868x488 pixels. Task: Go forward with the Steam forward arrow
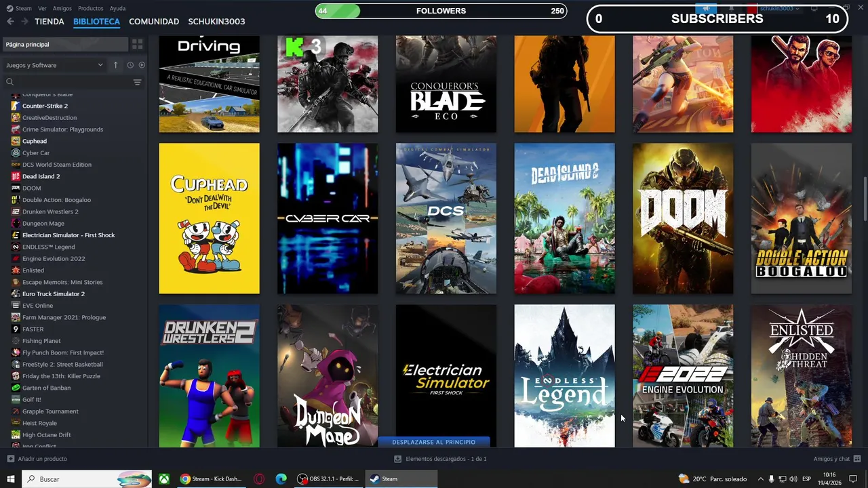coord(25,22)
